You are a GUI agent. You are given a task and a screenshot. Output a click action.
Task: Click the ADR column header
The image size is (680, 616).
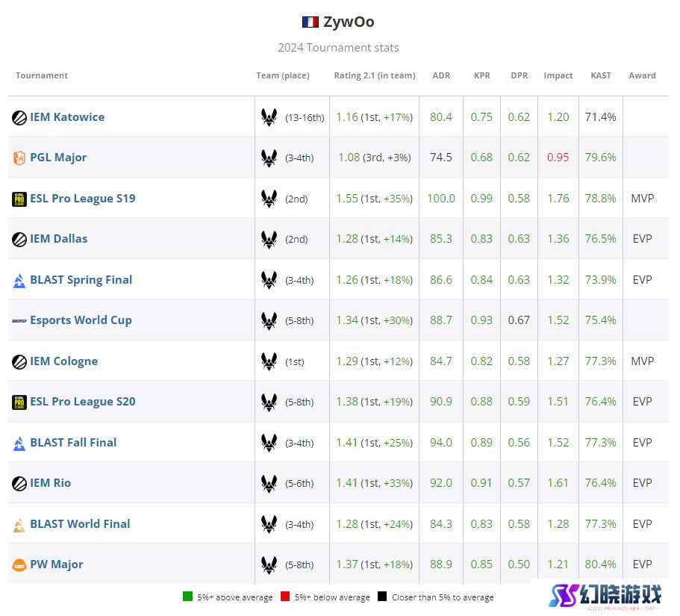pyautogui.click(x=441, y=75)
